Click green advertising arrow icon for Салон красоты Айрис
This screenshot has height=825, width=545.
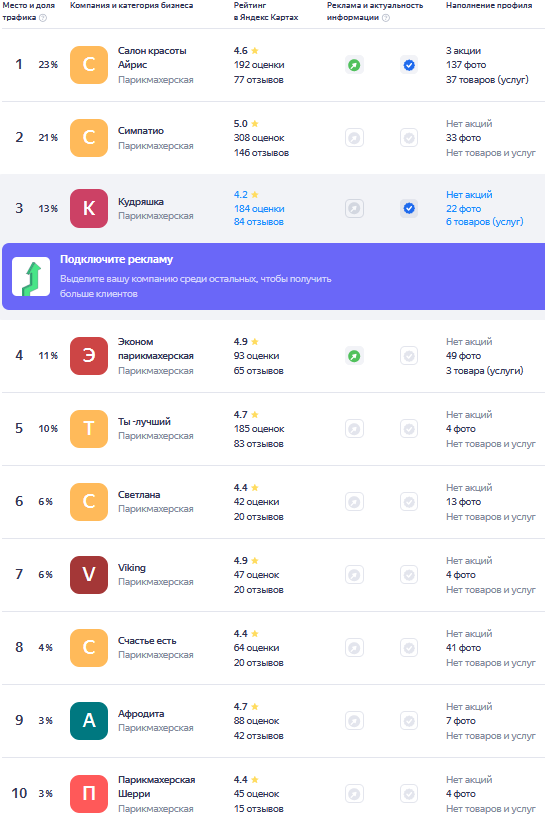355,65
